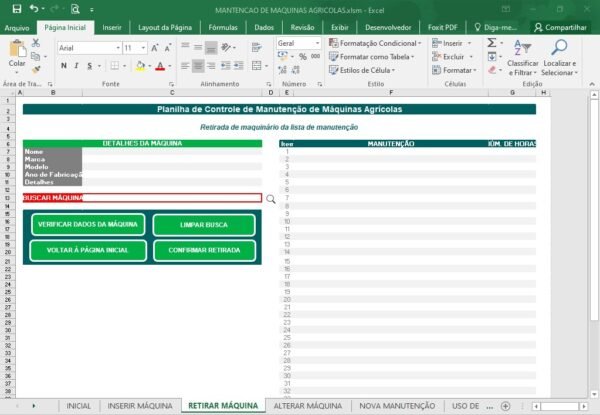Click the Merge and Center icon
This screenshot has height=415, width=600.
pos(257,66)
